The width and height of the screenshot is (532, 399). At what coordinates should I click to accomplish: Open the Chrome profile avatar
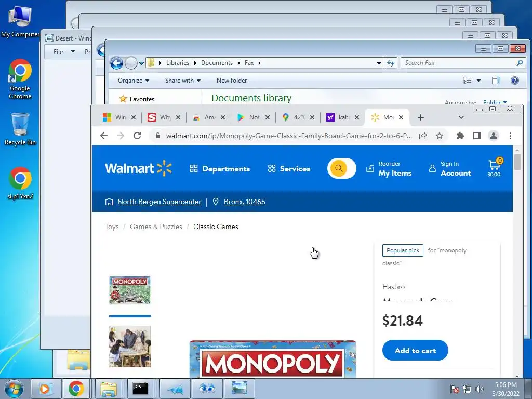coord(494,136)
